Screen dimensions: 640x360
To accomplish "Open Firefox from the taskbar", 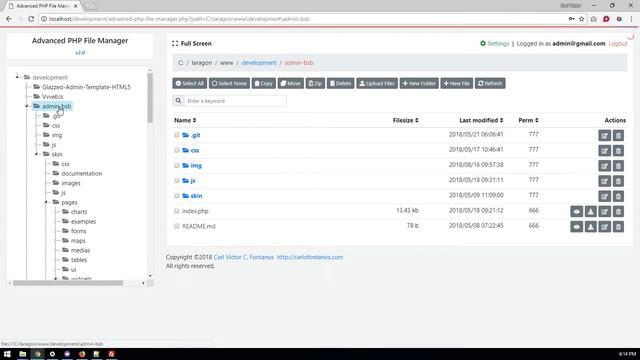I will click(82, 354).
